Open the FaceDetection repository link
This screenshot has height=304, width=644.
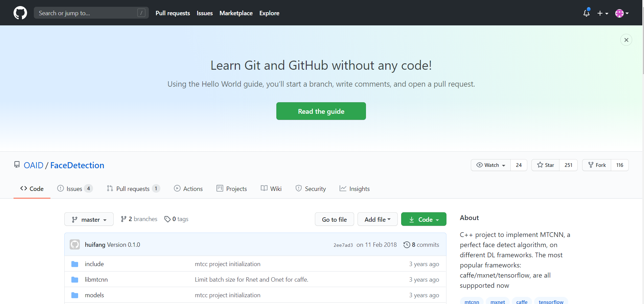point(77,165)
